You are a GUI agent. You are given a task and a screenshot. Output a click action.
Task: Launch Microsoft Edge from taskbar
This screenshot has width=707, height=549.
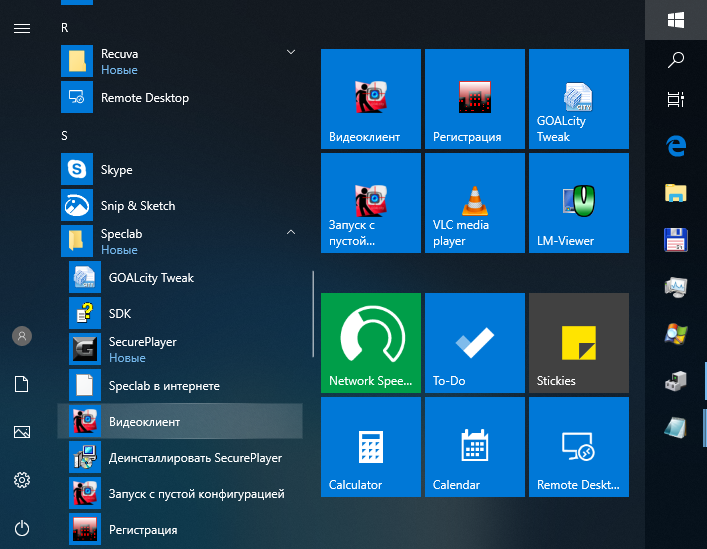point(675,146)
